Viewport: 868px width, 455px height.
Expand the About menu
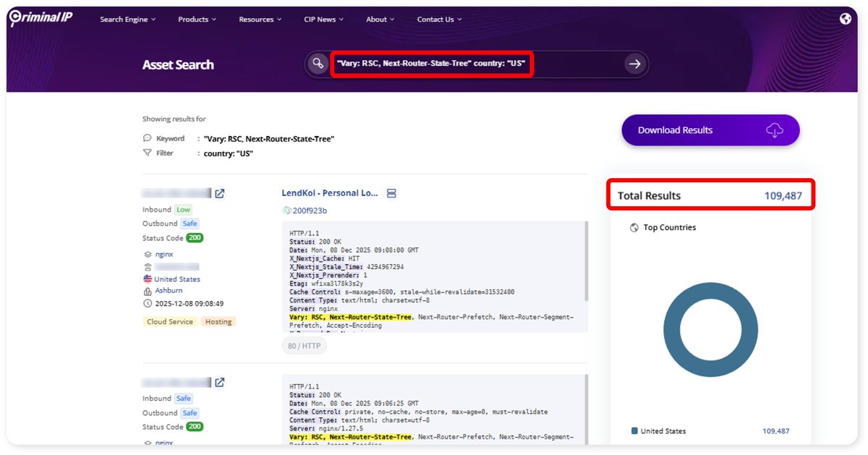(380, 20)
